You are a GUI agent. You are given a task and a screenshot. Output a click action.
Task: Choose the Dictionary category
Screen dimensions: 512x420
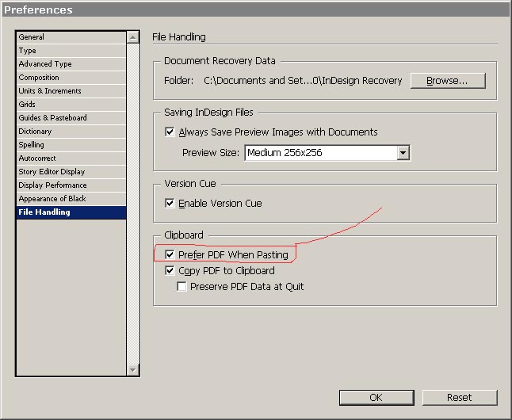pyautogui.click(x=71, y=132)
